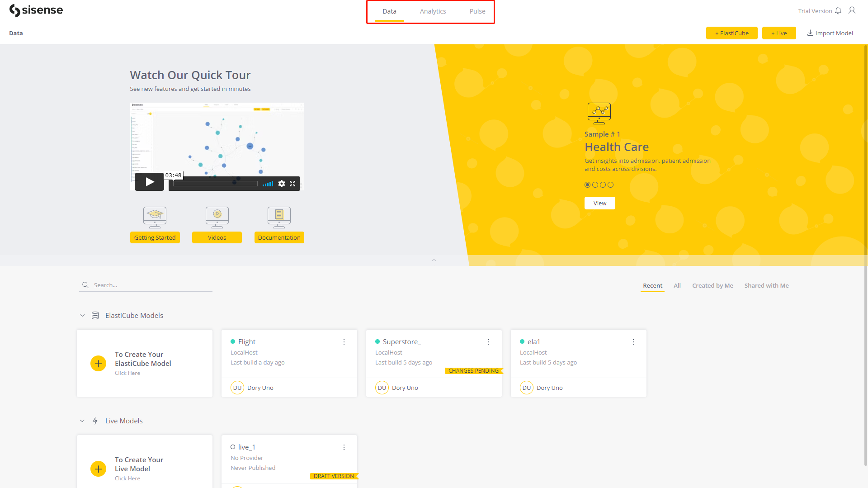Click plus to create Live model
The height and width of the screenshot is (488, 868).
tap(98, 469)
